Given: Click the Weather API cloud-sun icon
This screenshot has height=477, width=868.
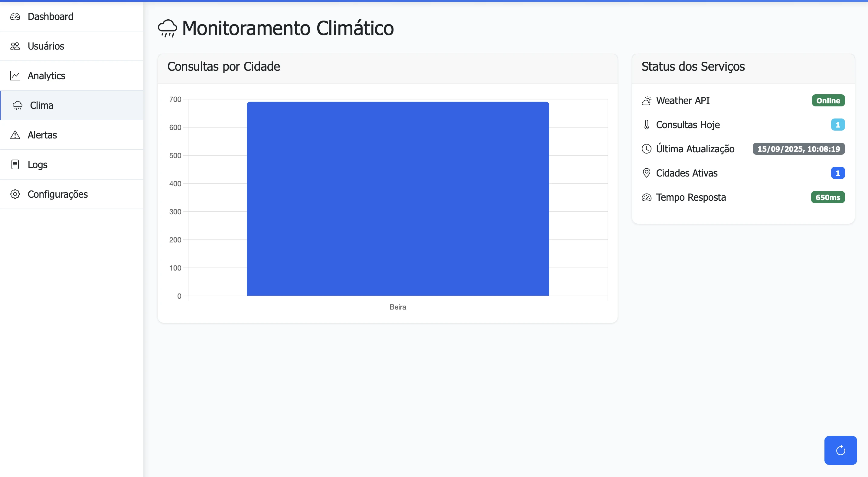Looking at the screenshot, I should [646, 101].
